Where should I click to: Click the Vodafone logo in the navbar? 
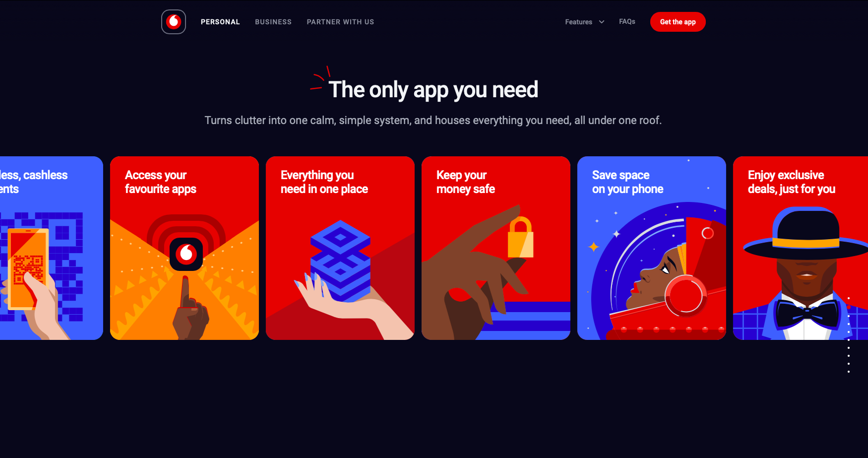[x=174, y=22]
